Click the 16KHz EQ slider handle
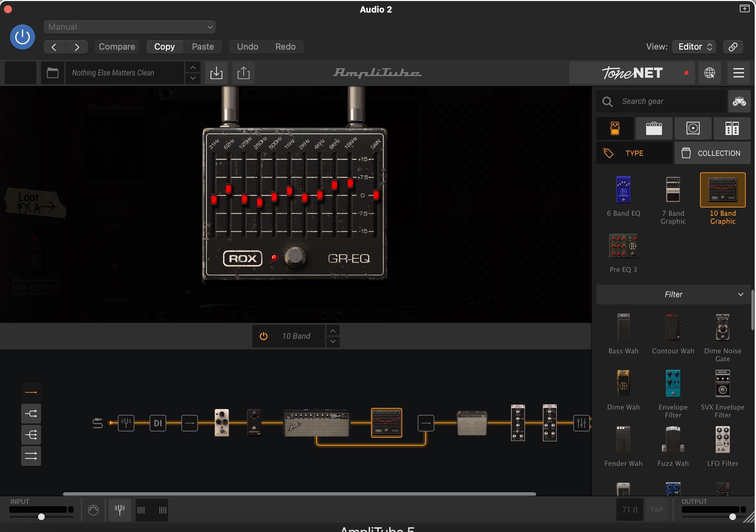 (350, 184)
